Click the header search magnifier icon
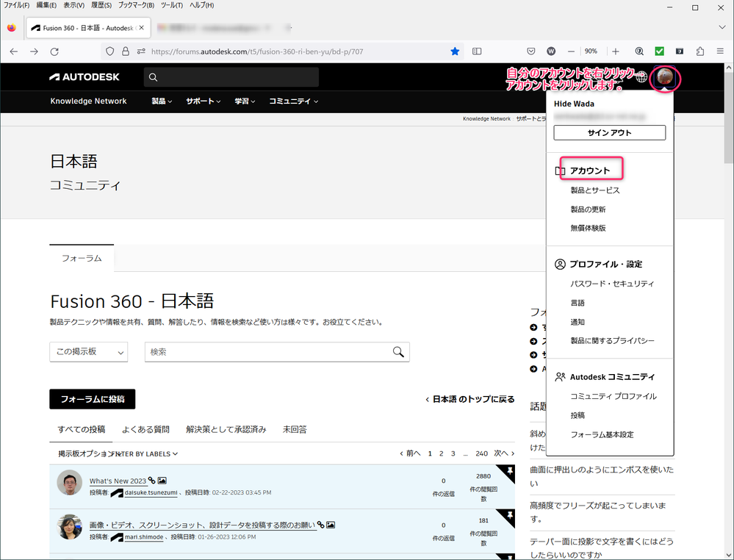734x560 pixels. (153, 77)
